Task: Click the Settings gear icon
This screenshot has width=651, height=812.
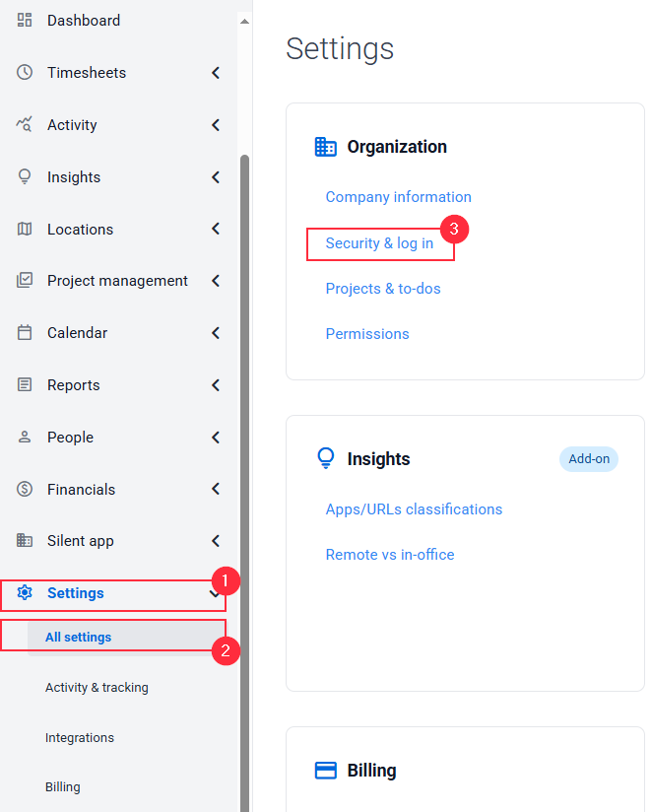Action: pyautogui.click(x=25, y=592)
